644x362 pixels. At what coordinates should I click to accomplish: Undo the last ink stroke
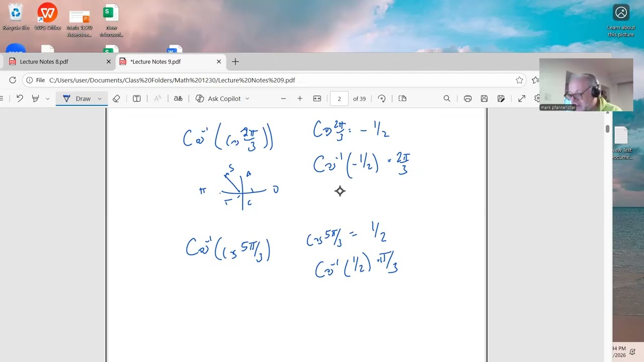point(20,99)
